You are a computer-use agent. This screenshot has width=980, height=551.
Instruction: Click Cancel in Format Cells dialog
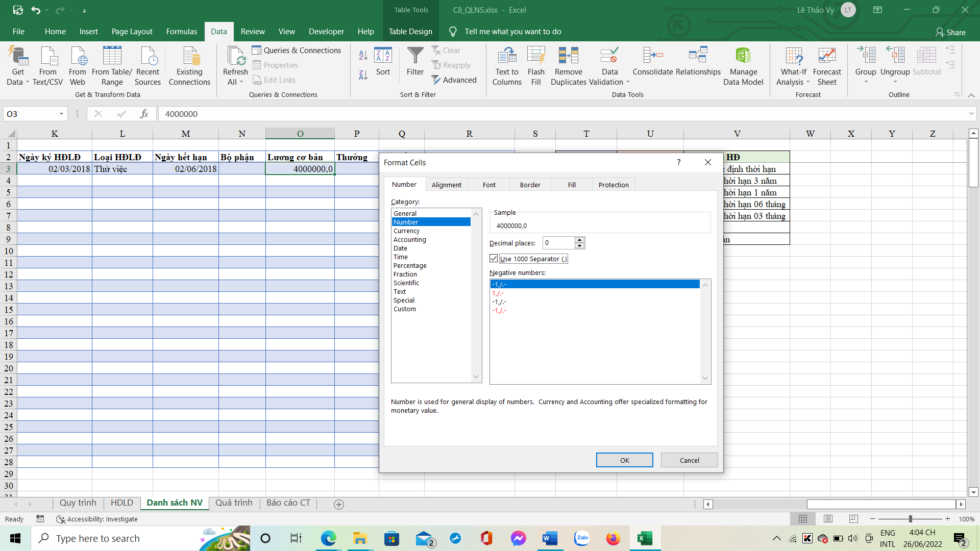pos(689,460)
